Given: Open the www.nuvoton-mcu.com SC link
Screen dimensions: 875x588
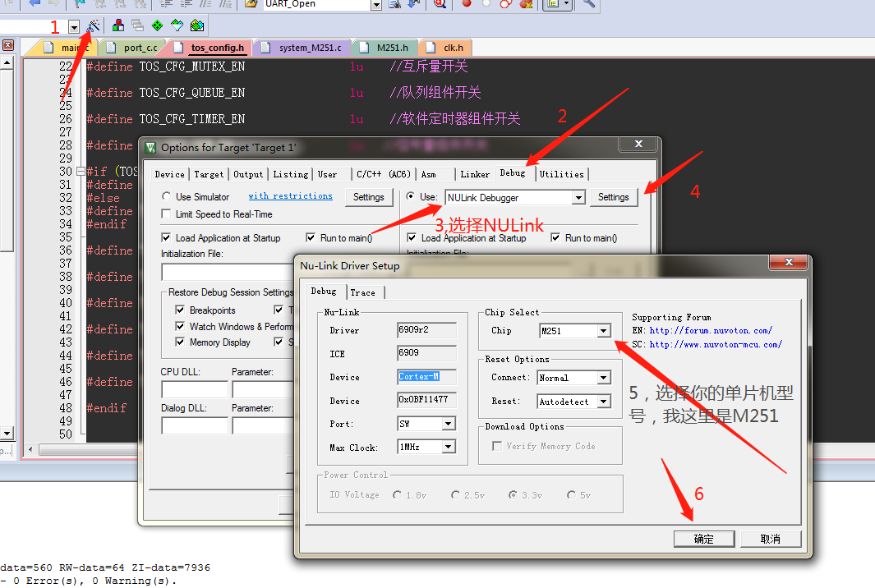Looking at the screenshot, I should tap(716, 344).
